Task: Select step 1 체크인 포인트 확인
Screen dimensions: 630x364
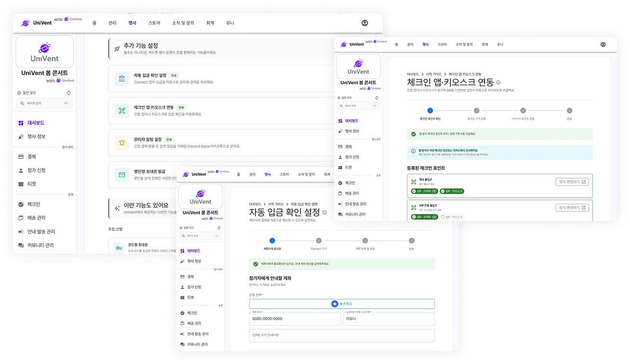Action: pyautogui.click(x=430, y=114)
